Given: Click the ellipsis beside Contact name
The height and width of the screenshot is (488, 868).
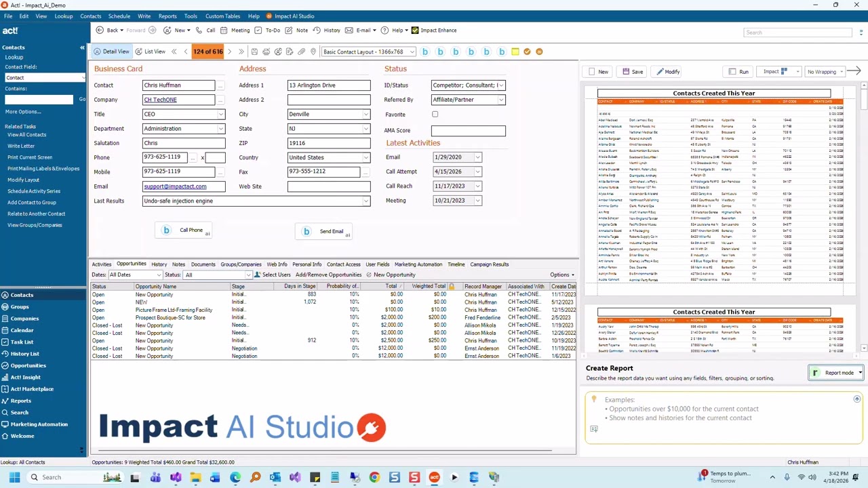Looking at the screenshot, I should point(220,85).
